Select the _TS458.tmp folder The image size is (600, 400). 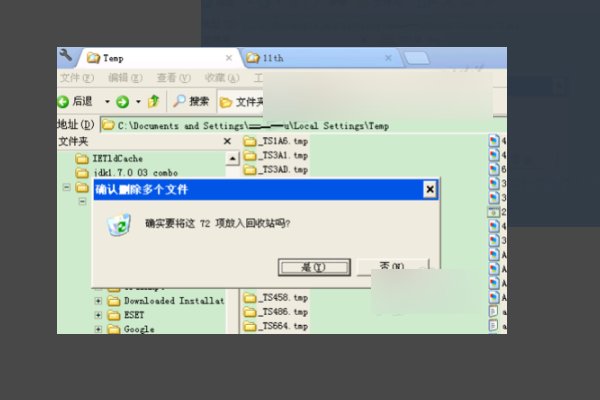click(x=276, y=297)
